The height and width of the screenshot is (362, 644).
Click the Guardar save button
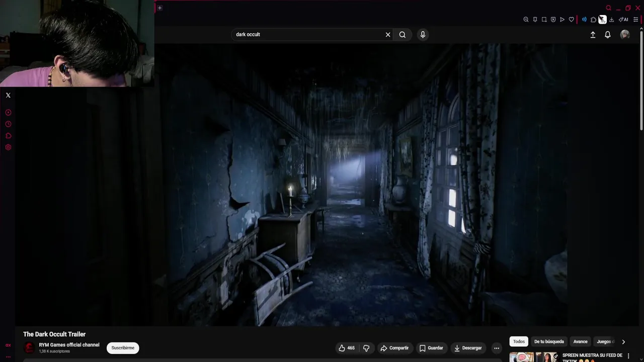tap(432, 348)
